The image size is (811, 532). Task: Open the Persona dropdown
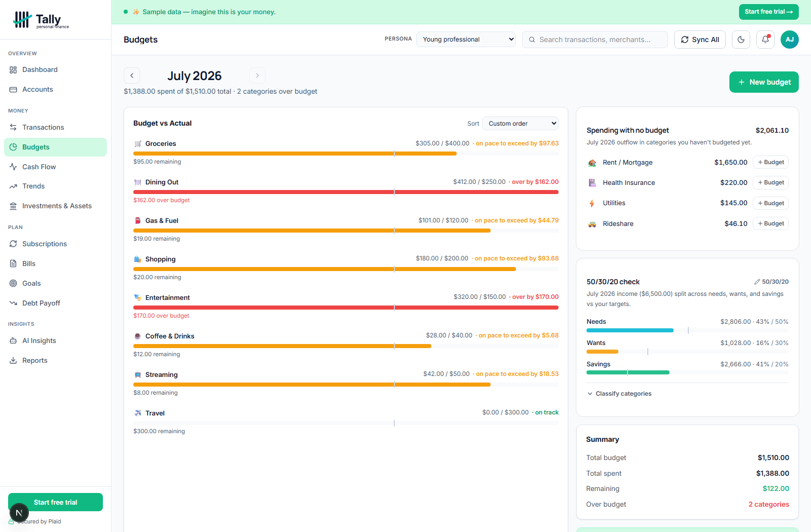pyautogui.click(x=466, y=40)
